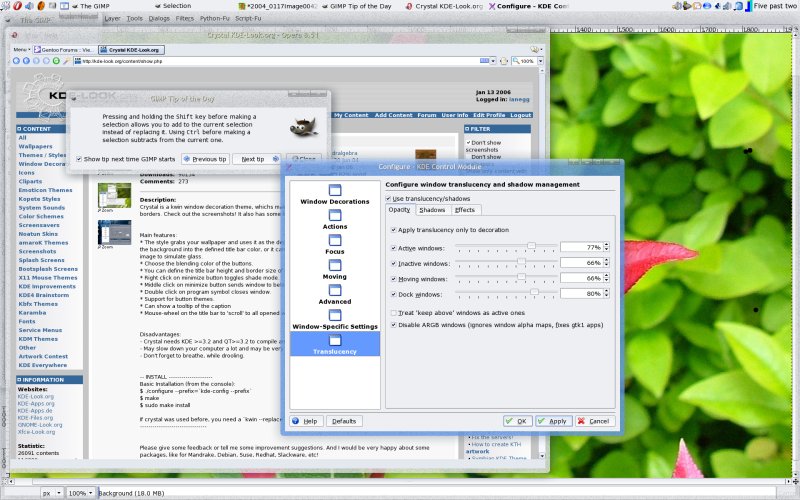Click the Opera trash icon at tab bar right
This screenshot has width=800, height=500.
pos(535,49)
